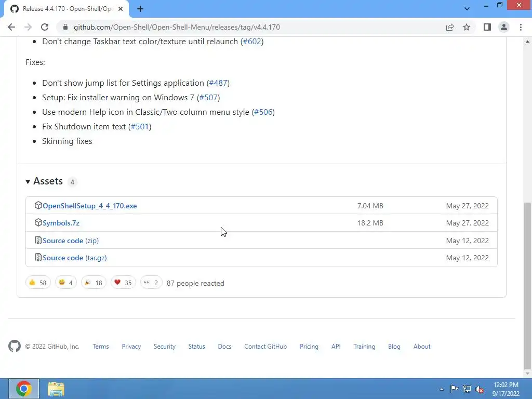532x399 pixels.
Task: Open Contact GitHub footer link
Action: click(265, 347)
